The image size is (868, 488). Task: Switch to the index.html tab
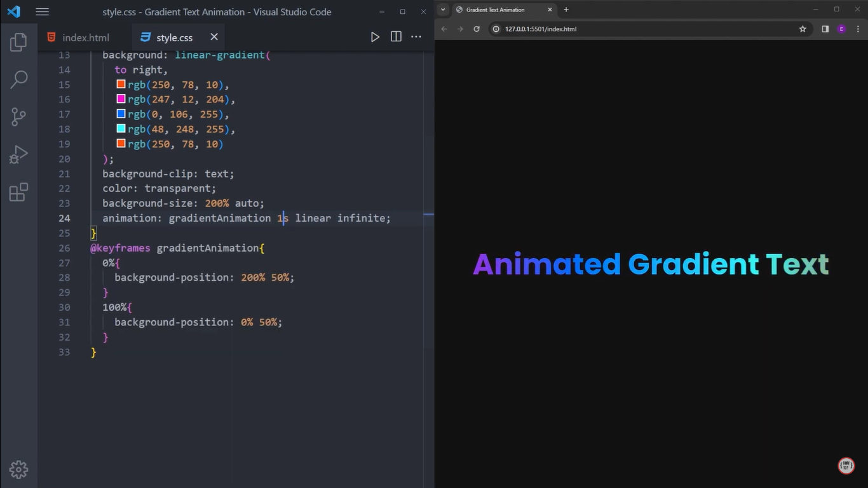pos(85,37)
